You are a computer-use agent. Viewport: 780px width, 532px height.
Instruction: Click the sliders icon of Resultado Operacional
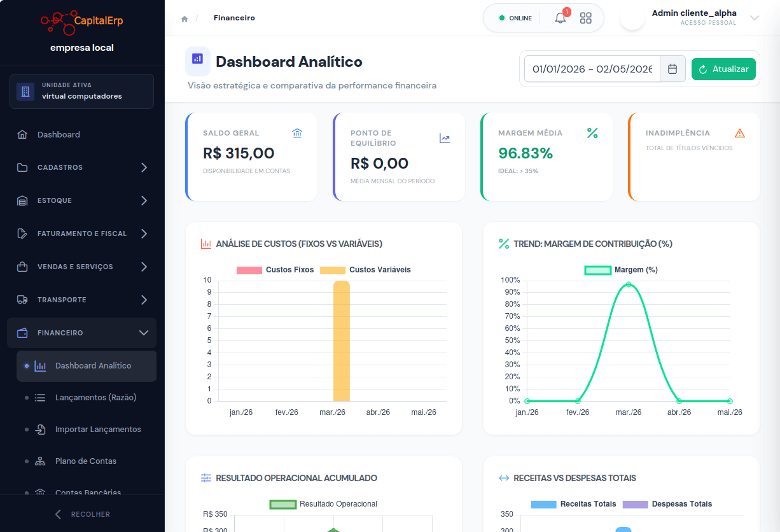point(205,478)
